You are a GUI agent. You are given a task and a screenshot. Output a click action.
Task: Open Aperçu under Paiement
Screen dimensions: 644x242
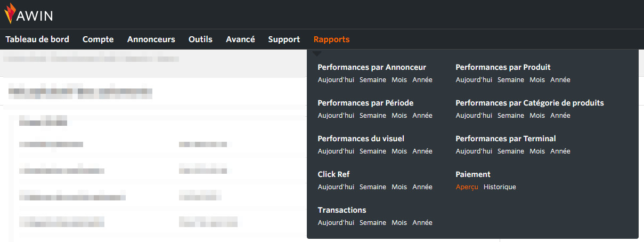point(467,187)
